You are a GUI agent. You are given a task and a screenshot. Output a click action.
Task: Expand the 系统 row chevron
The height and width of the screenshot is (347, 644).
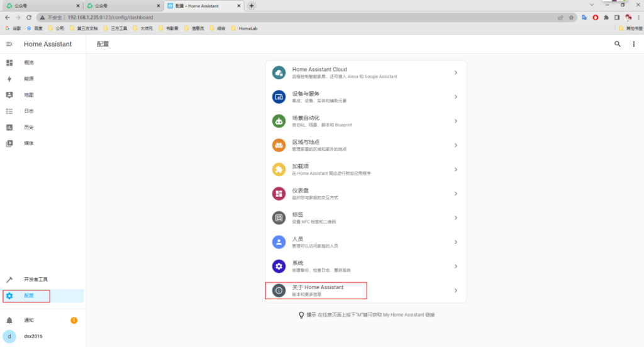pyautogui.click(x=456, y=267)
